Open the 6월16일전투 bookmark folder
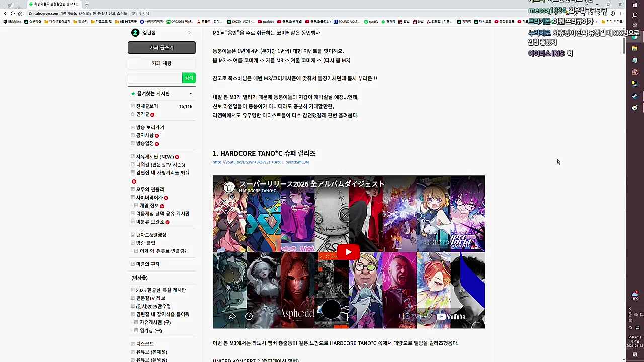This screenshot has width=644, height=362. (126, 22)
